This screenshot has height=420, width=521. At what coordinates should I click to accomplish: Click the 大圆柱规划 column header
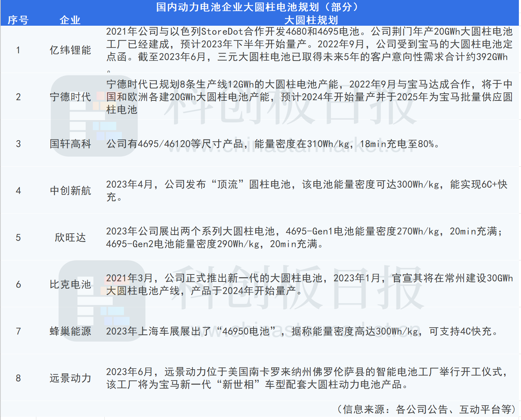pos(311,20)
